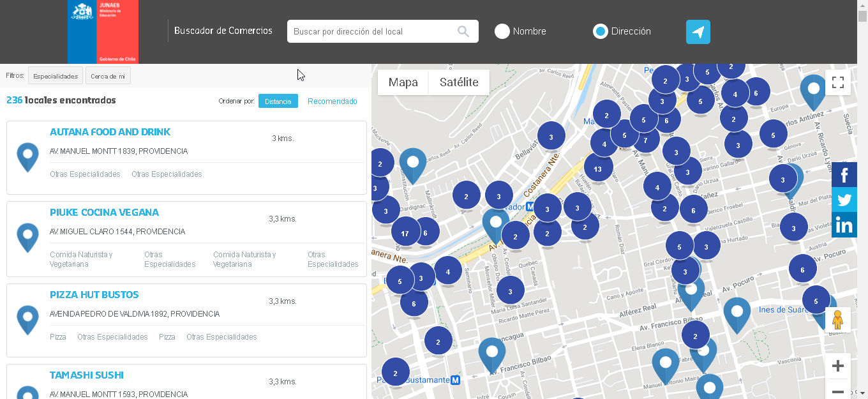The image size is (868, 399).
Task: Click the address search input field
Action: (373, 31)
